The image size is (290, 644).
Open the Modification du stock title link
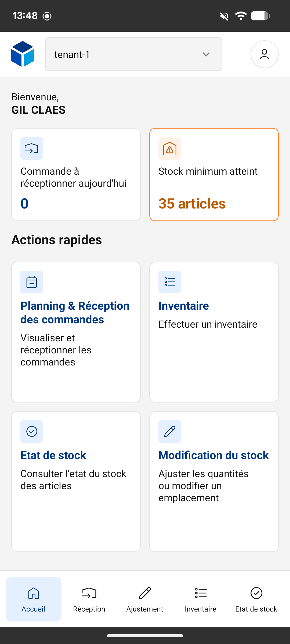pos(213,455)
